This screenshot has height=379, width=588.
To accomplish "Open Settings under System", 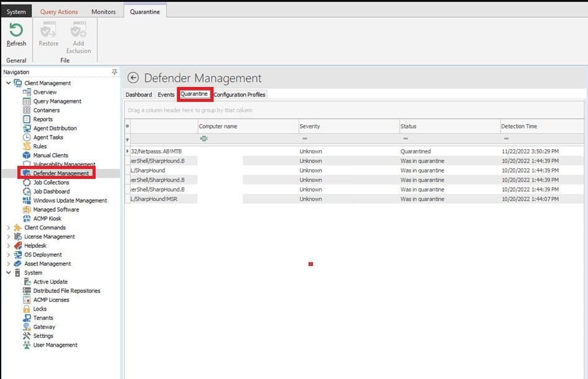I will [43, 336].
